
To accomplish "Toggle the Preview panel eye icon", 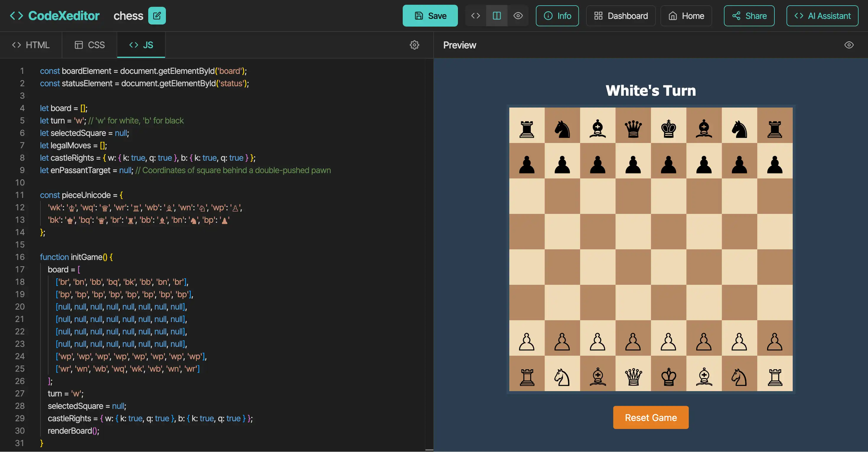I will point(849,45).
